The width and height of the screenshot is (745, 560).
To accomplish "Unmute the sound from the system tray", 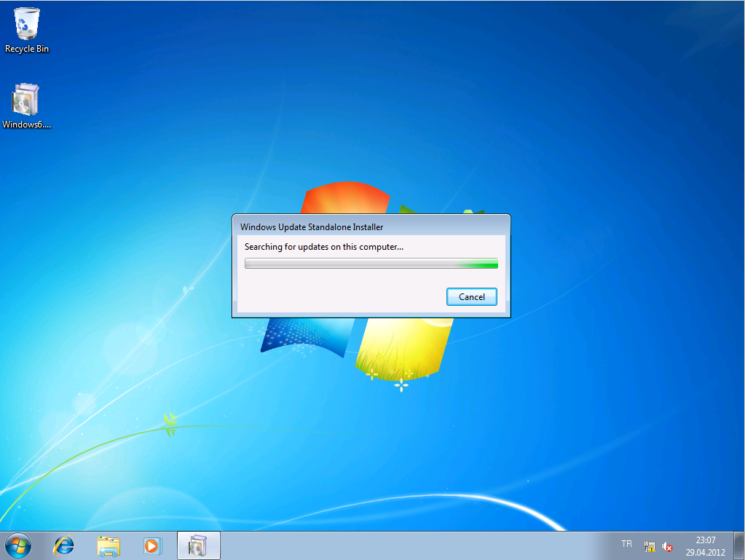I will pyautogui.click(x=666, y=545).
